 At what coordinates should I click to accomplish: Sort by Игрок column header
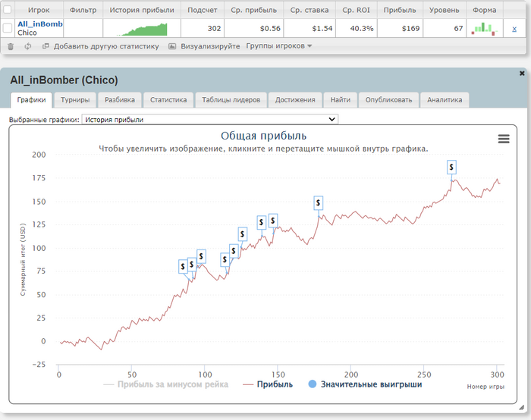coord(39,10)
